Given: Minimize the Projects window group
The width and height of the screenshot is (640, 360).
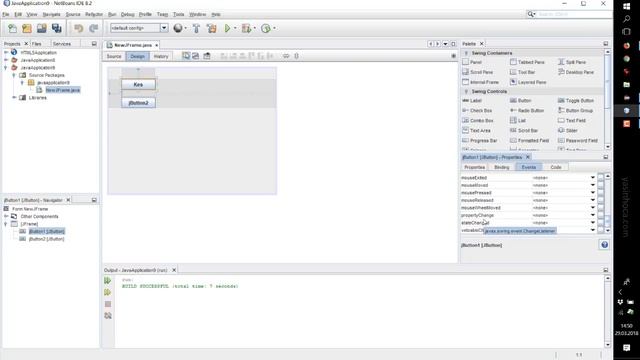Looking at the screenshot, I should 94,44.
